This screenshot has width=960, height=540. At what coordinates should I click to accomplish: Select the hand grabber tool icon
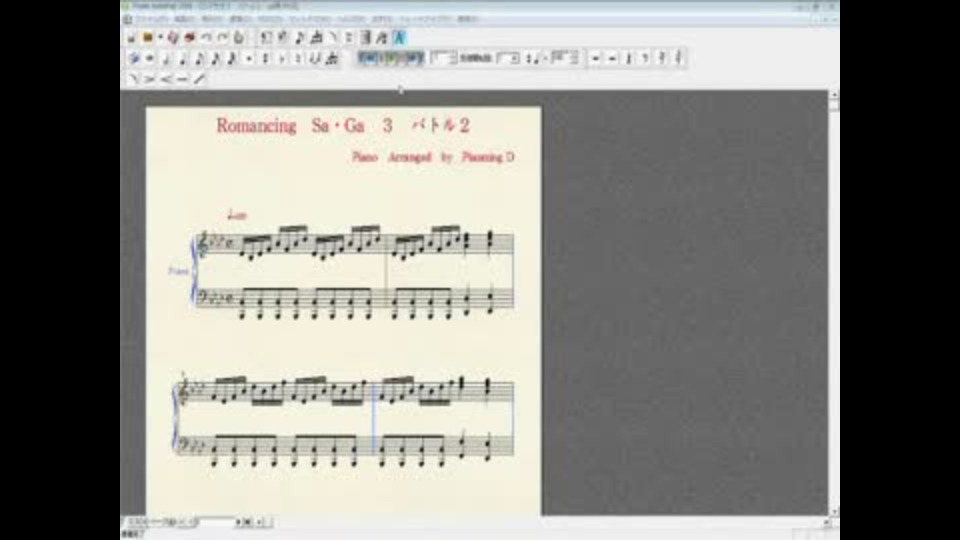pos(239,38)
